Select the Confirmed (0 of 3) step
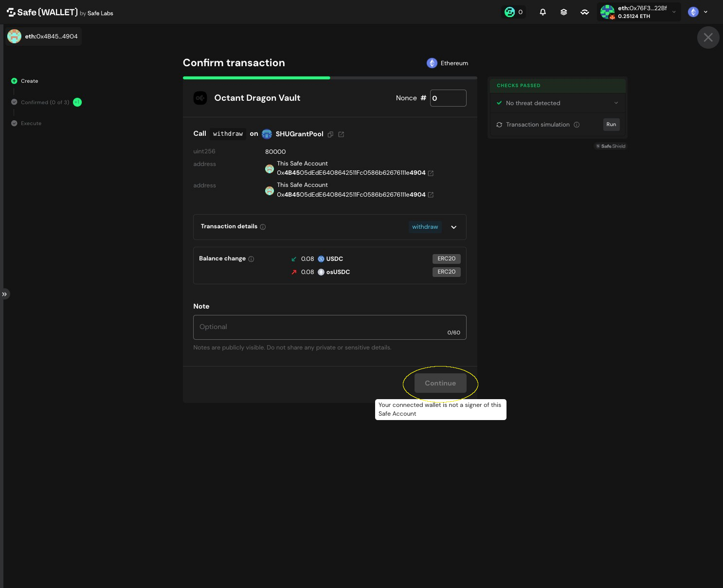This screenshot has height=588, width=723. point(45,102)
